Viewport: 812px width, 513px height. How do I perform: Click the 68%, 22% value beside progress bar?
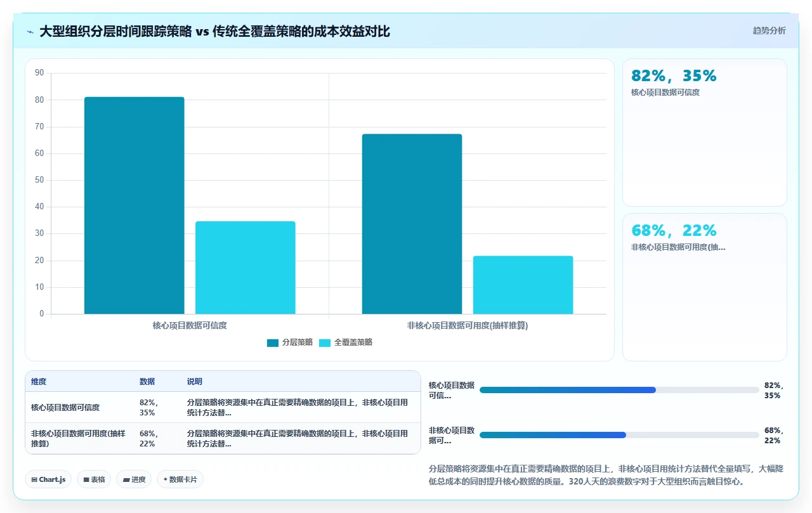point(774,435)
